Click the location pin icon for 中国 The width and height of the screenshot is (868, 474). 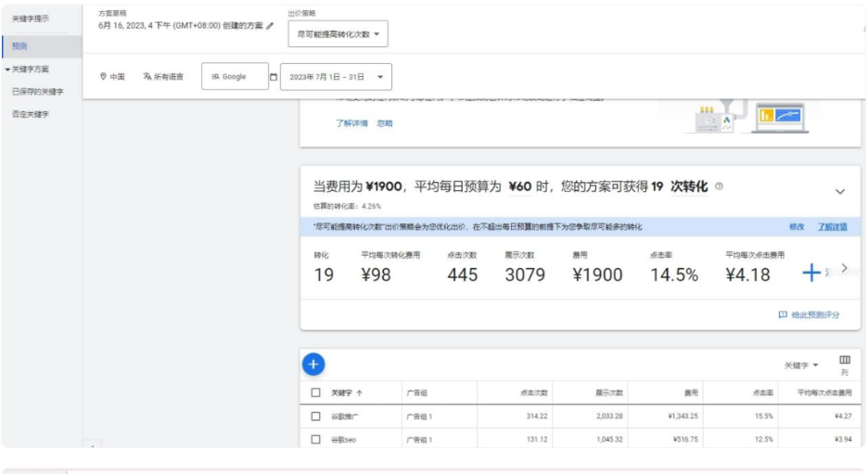click(x=103, y=76)
